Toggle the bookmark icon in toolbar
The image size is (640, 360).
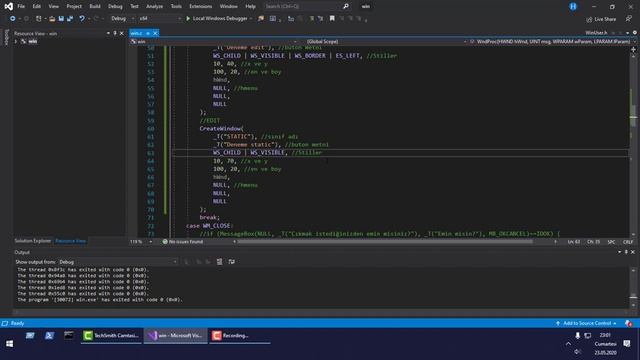pos(332,19)
